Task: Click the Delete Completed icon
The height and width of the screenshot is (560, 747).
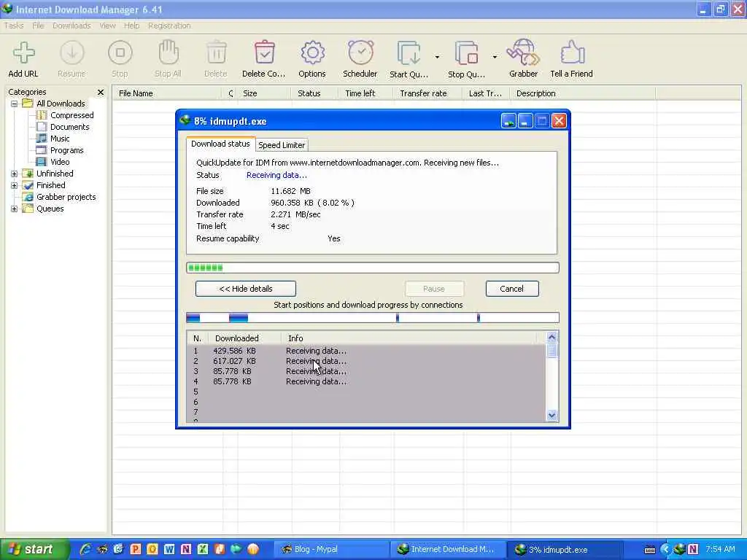Action: tap(264, 52)
